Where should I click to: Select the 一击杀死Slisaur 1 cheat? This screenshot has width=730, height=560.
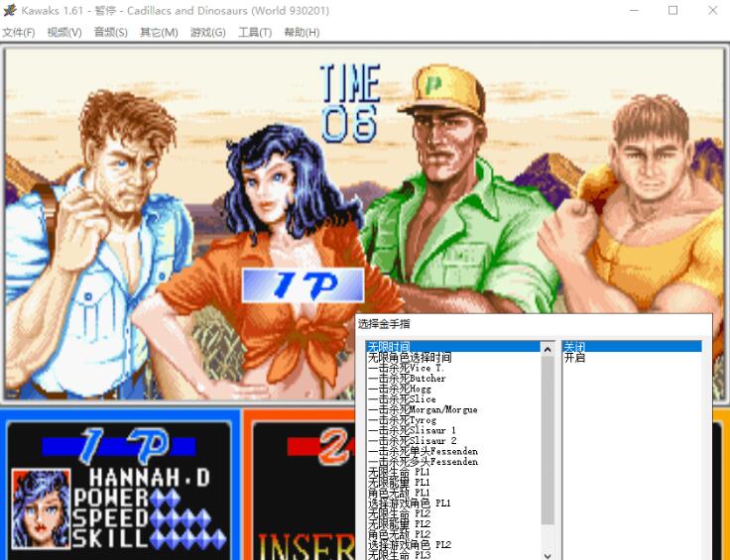point(453,430)
